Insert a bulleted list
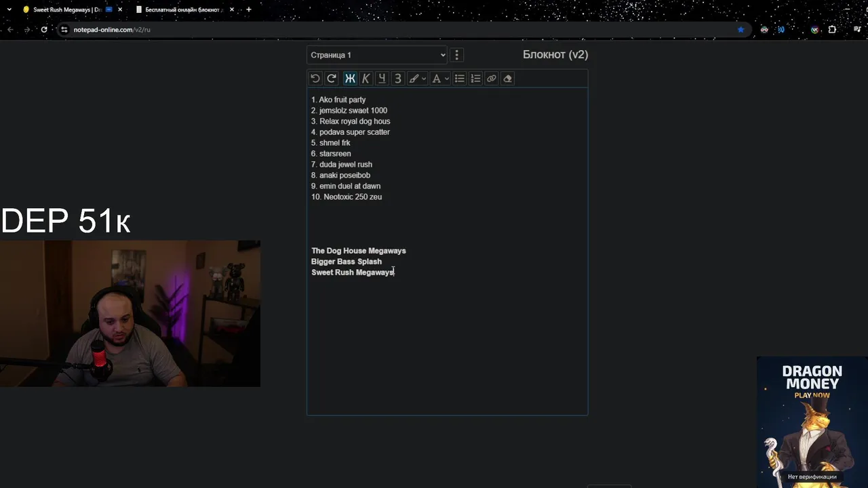868x488 pixels. pos(460,79)
